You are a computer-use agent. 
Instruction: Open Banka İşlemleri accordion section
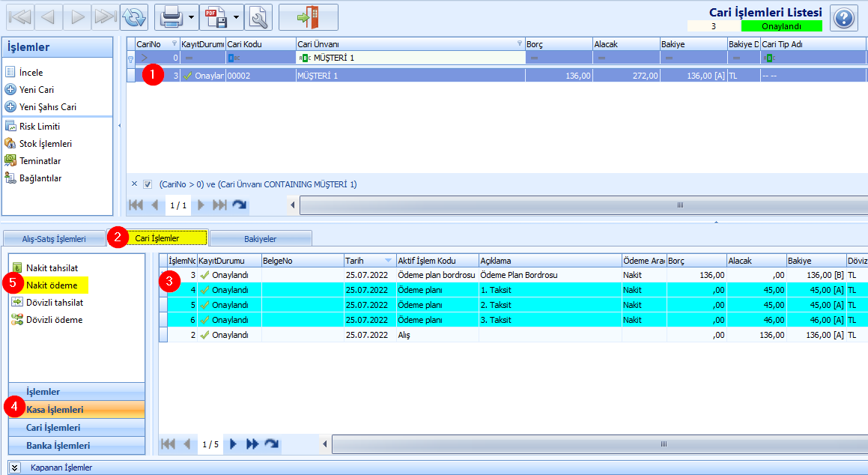point(76,445)
